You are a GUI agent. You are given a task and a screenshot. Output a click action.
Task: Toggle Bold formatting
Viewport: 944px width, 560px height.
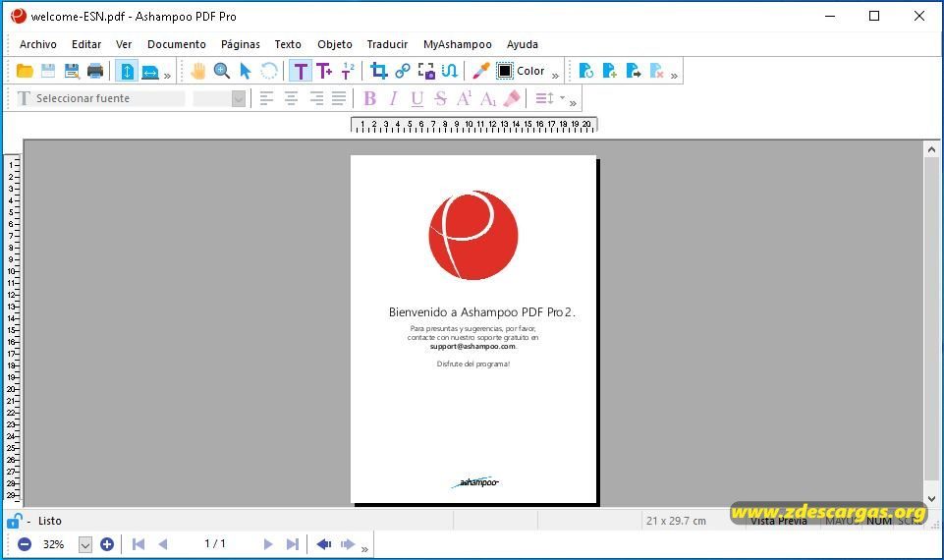click(369, 98)
